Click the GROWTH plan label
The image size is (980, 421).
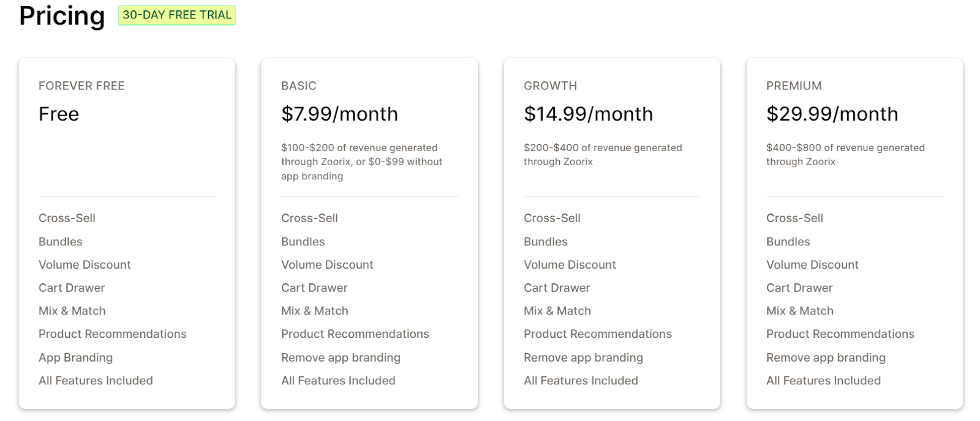[550, 86]
